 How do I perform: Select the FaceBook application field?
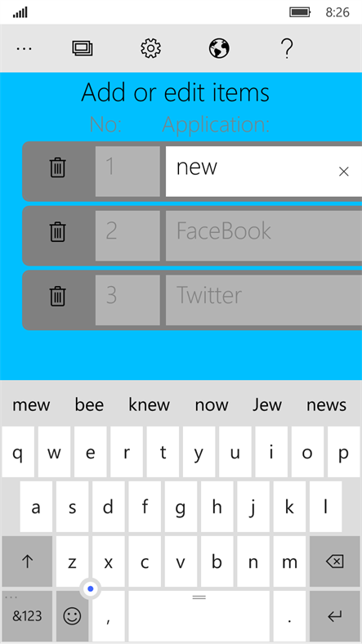click(x=263, y=235)
